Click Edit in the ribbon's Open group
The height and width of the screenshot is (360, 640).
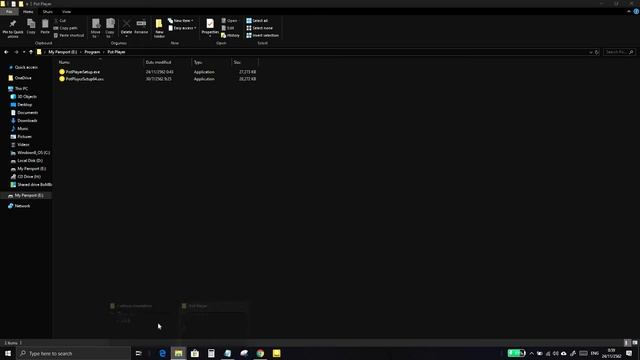click(228, 28)
